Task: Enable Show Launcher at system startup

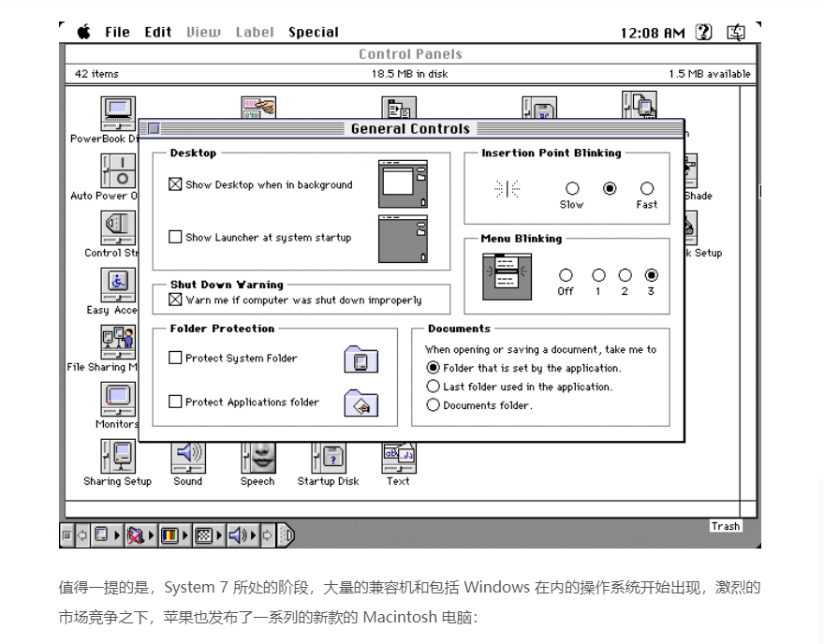Action: click(x=175, y=237)
